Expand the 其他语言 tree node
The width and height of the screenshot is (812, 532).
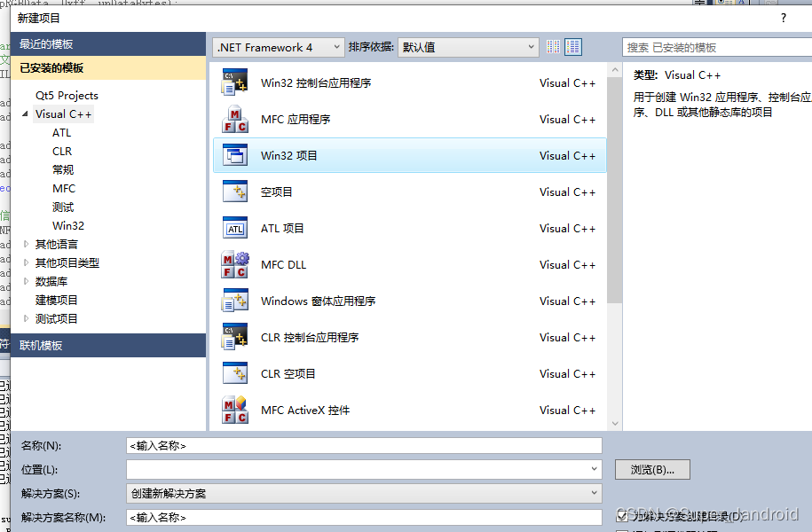[26, 244]
